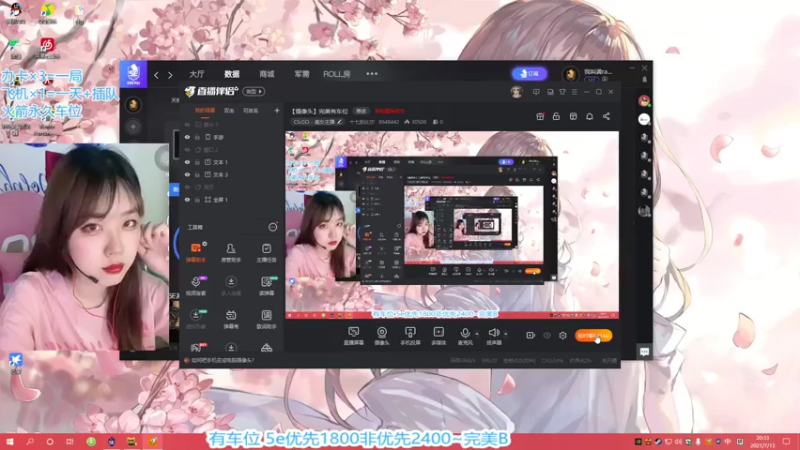Open the gift box icon

540,116
